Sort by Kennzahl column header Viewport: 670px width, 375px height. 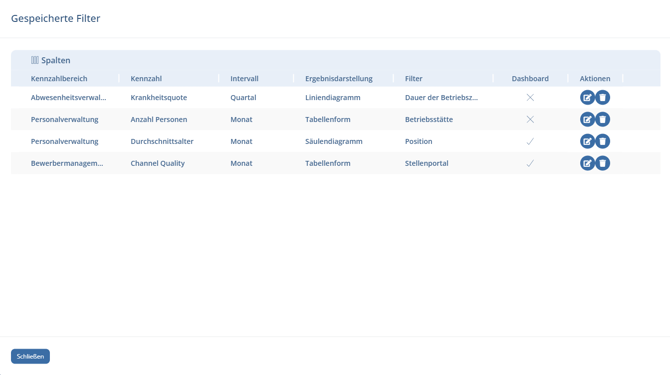click(146, 79)
